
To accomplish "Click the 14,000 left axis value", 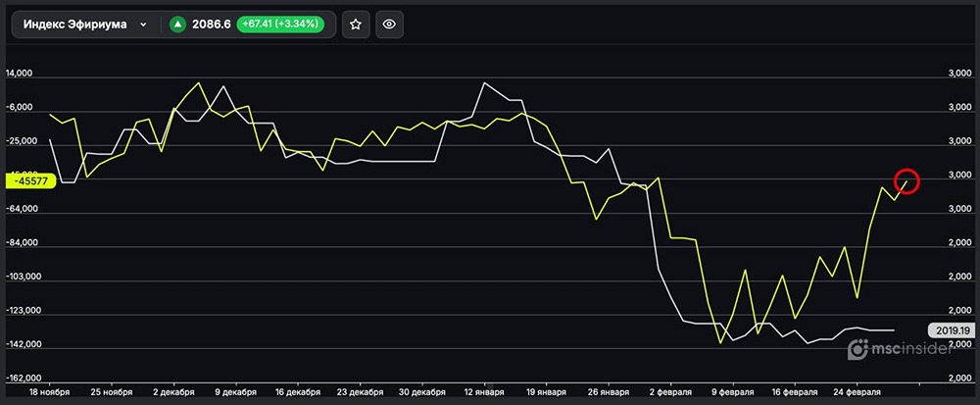I will [20, 74].
